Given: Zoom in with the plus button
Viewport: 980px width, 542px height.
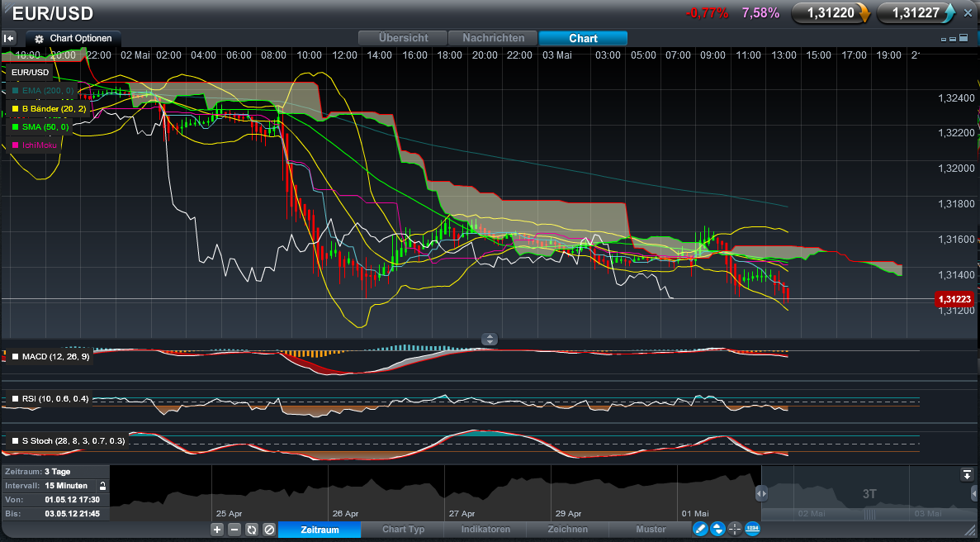Looking at the screenshot, I should pos(217,530).
